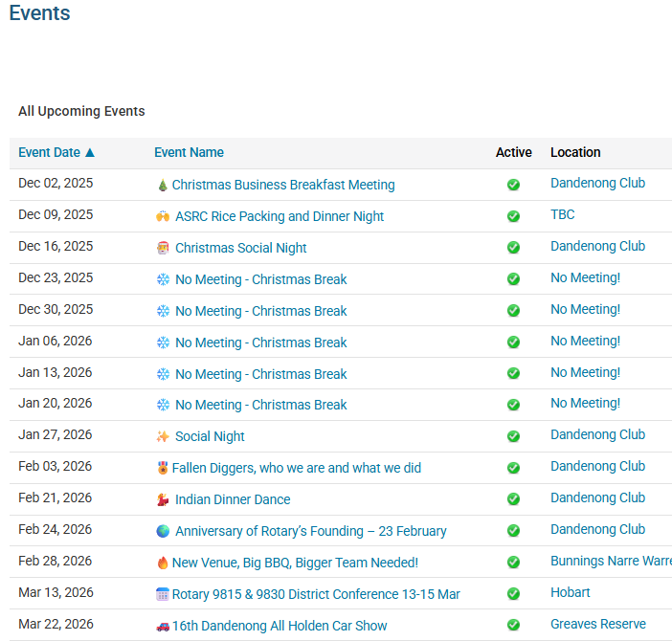Click snowflake icon in Jan 13, 2026 row
The width and height of the screenshot is (672, 641).
pyautogui.click(x=163, y=374)
